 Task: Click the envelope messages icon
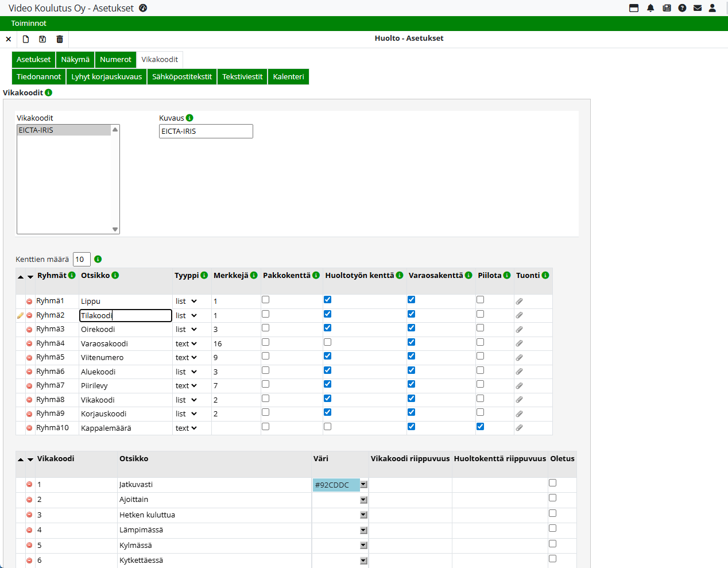tap(698, 8)
